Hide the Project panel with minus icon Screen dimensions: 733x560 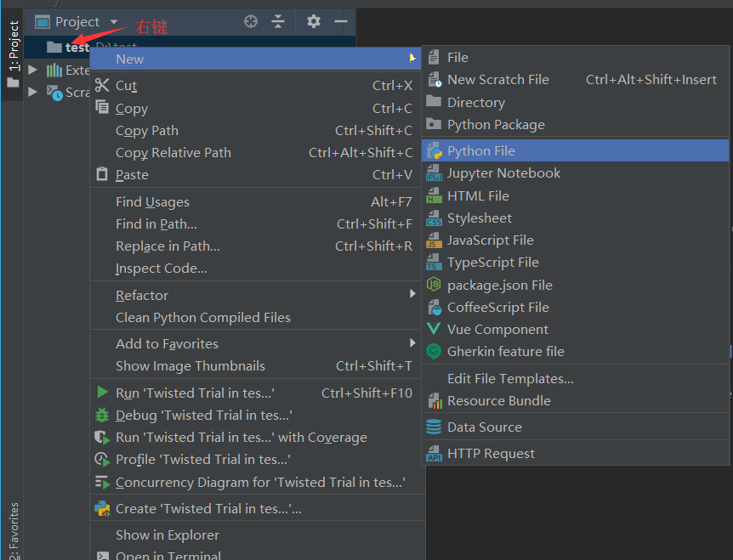coord(341,21)
